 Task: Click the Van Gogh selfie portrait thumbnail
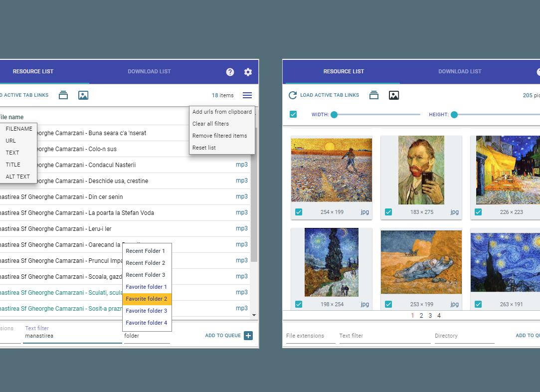(421, 170)
